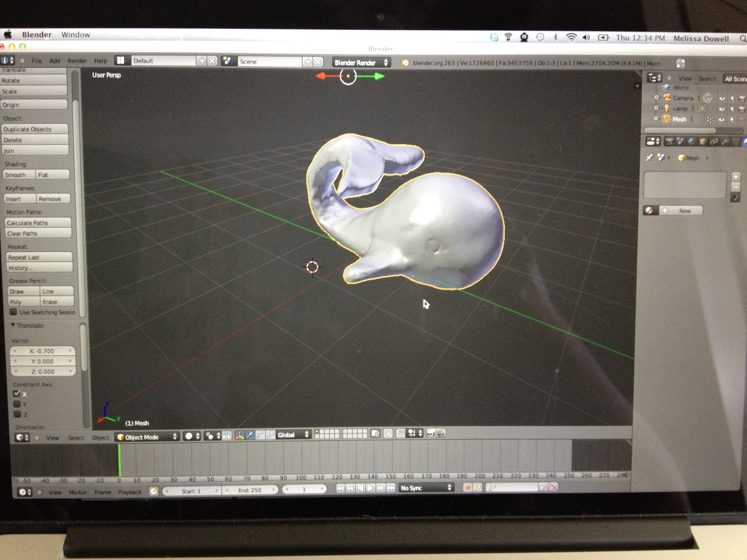Remove material slot with minus icon

tap(736, 187)
